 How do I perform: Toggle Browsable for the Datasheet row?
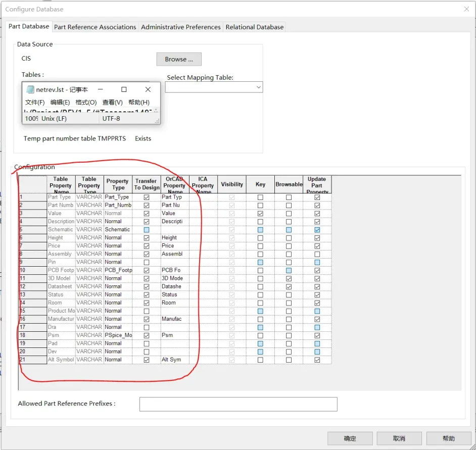click(289, 286)
